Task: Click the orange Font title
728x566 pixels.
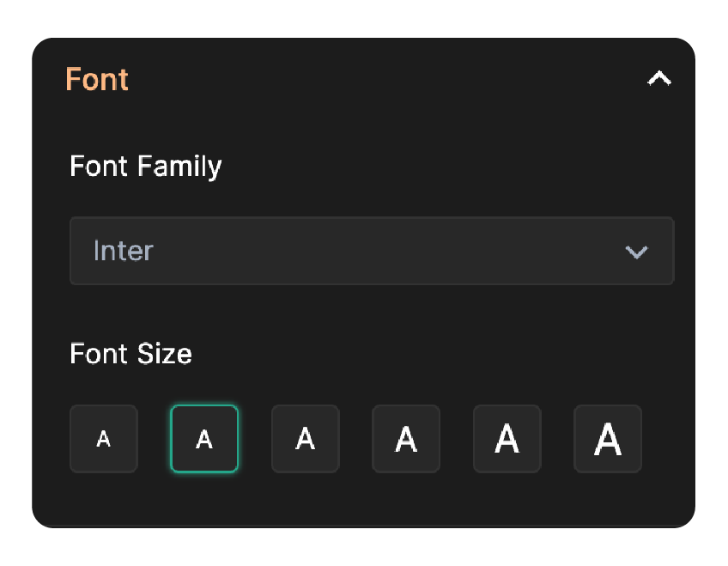Action: (x=97, y=79)
